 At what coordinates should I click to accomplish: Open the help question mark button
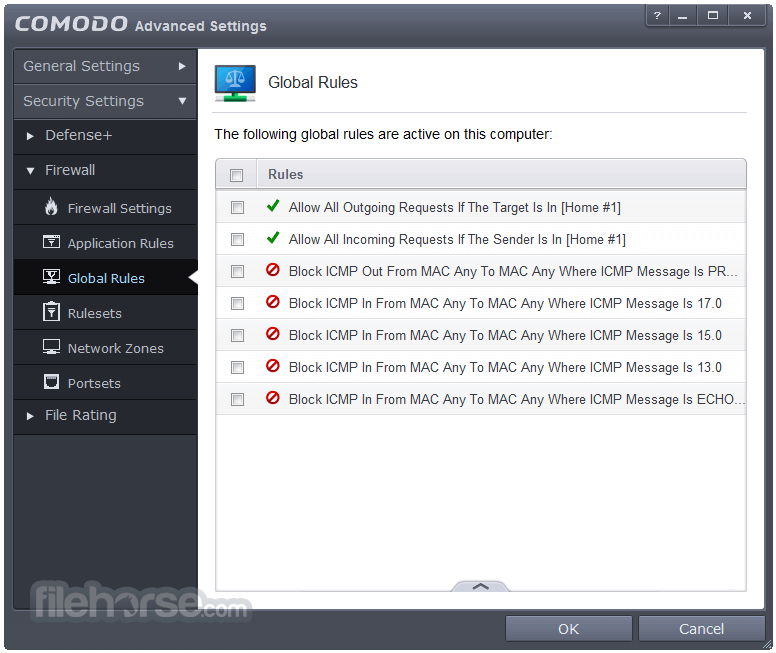point(657,16)
